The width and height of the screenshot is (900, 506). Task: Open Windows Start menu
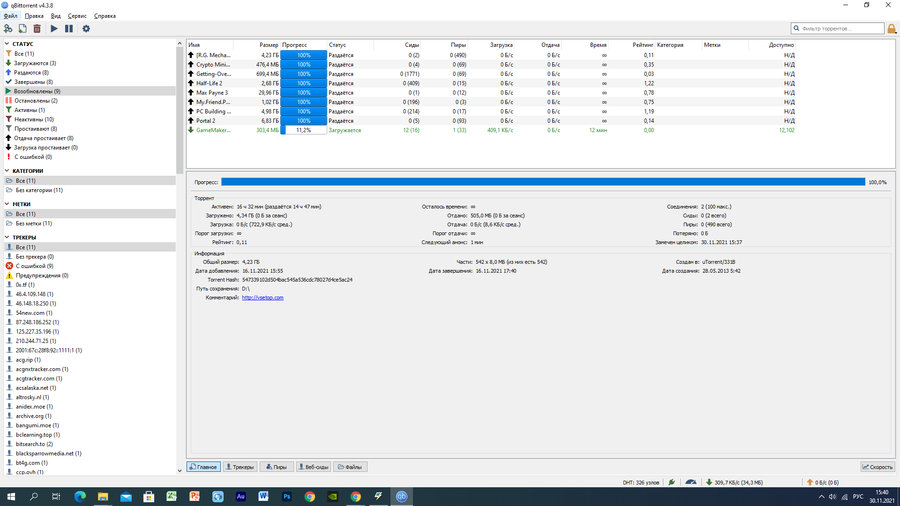click(10, 496)
